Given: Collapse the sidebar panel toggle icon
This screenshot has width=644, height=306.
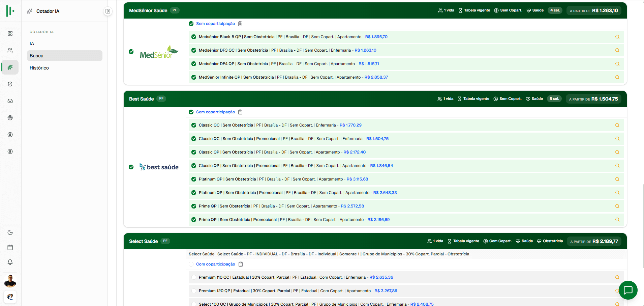Looking at the screenshot, I should [108, 11].
